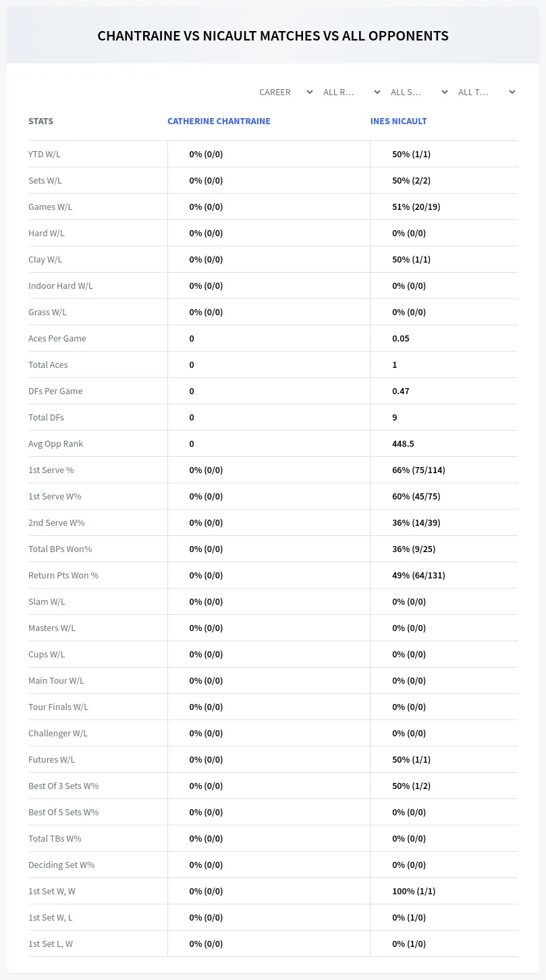546x980 pixels.
Task: Open Catherine Chantraine player link
Action: (219, 121)
